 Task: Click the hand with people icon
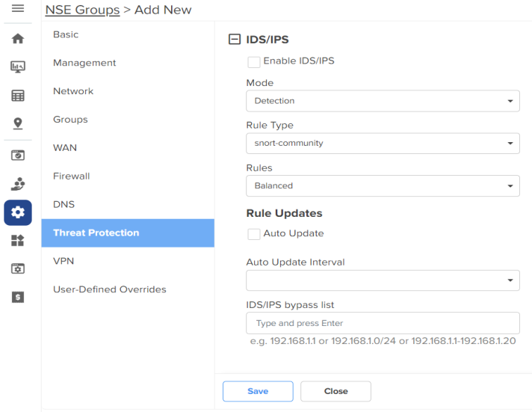[x=18, y=184]
